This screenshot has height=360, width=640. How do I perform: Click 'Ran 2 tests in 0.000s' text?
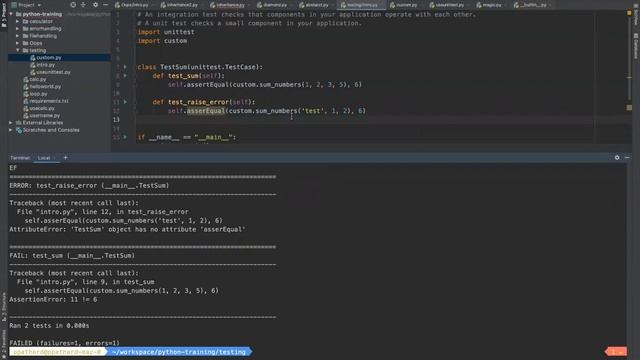pos(49,326)
